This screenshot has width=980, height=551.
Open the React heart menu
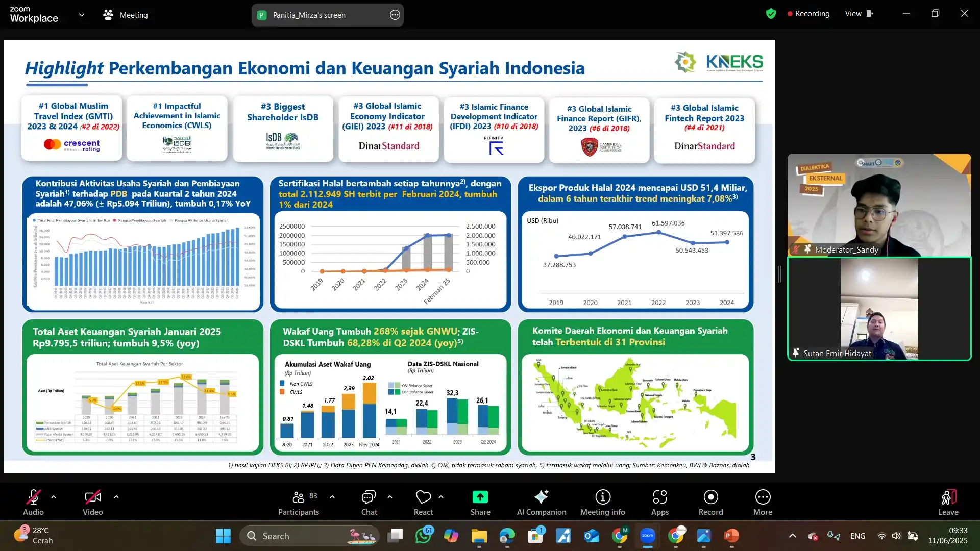(x=423, y=503)
